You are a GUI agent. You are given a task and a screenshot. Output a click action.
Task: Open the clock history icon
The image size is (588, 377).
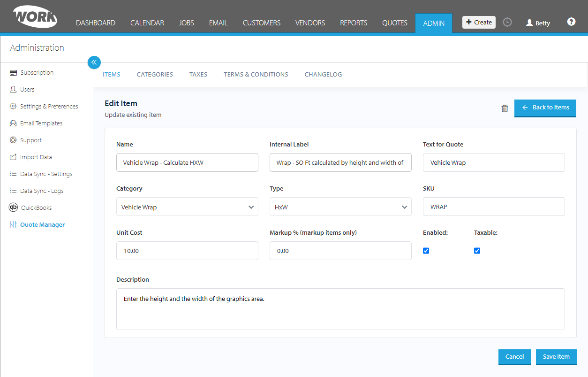pos(507,22)
